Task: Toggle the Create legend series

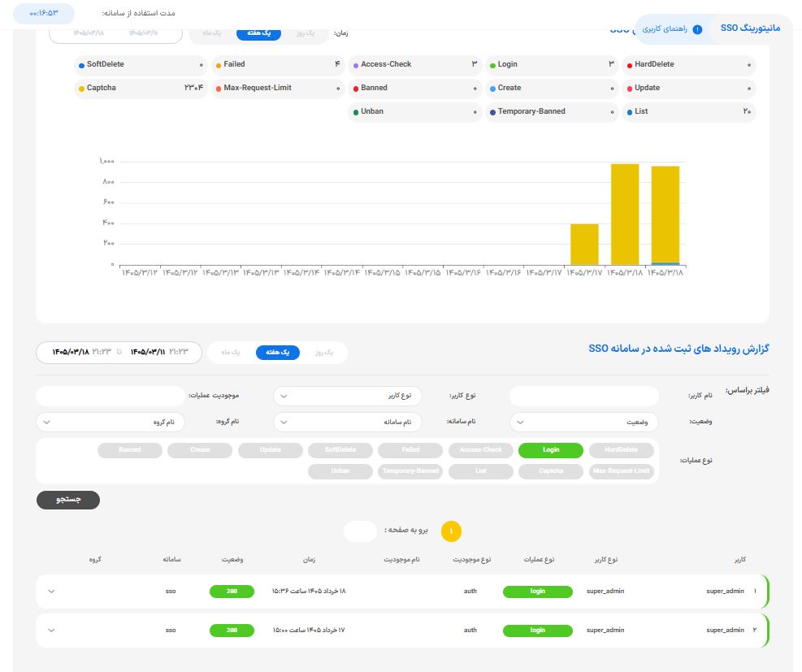Action: (553, 88)
